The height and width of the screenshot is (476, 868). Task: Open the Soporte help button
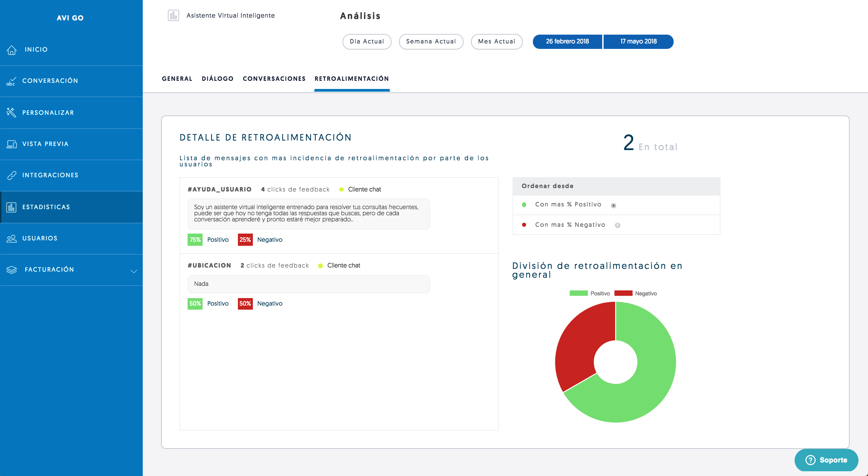pyautogui.click(x=826, y=460)
